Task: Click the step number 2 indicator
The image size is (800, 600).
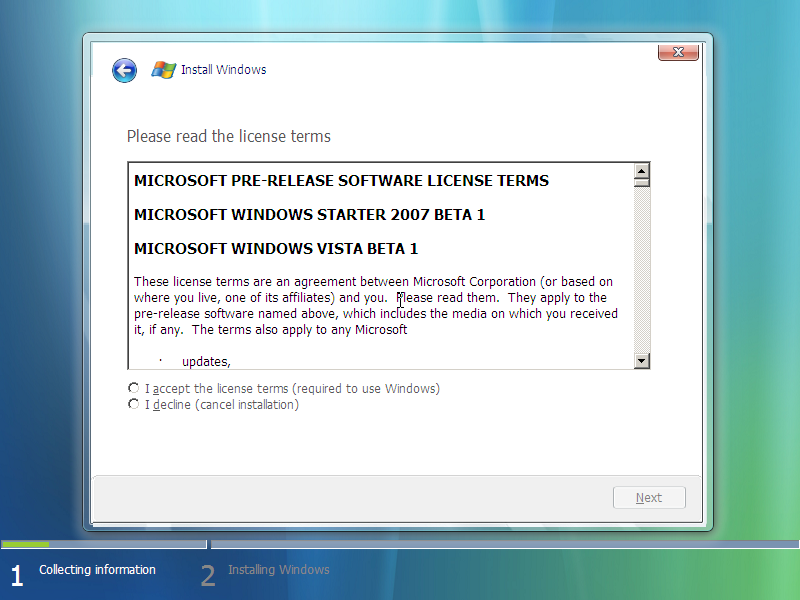Action: pyautogui.click(x=208, y=576)
